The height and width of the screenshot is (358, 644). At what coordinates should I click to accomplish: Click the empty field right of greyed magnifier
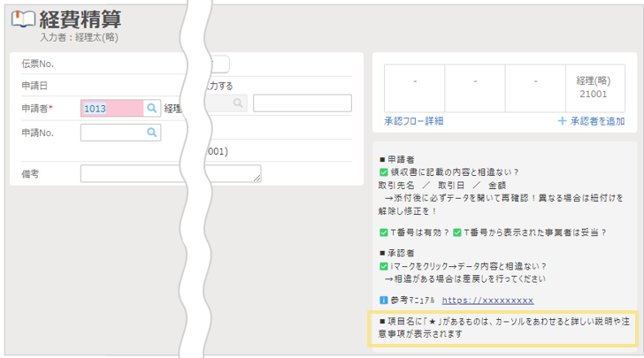coord(302,103)
